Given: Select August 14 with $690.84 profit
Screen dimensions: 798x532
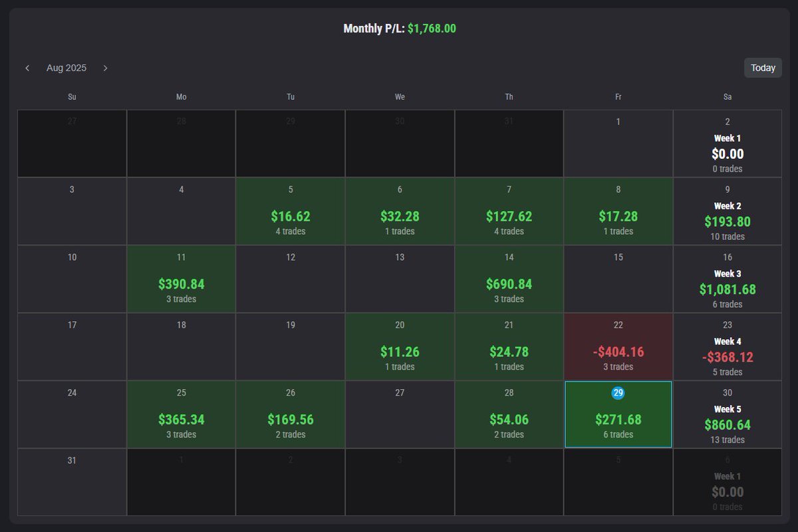Looking at the screenshot, I should click(509, 279).
